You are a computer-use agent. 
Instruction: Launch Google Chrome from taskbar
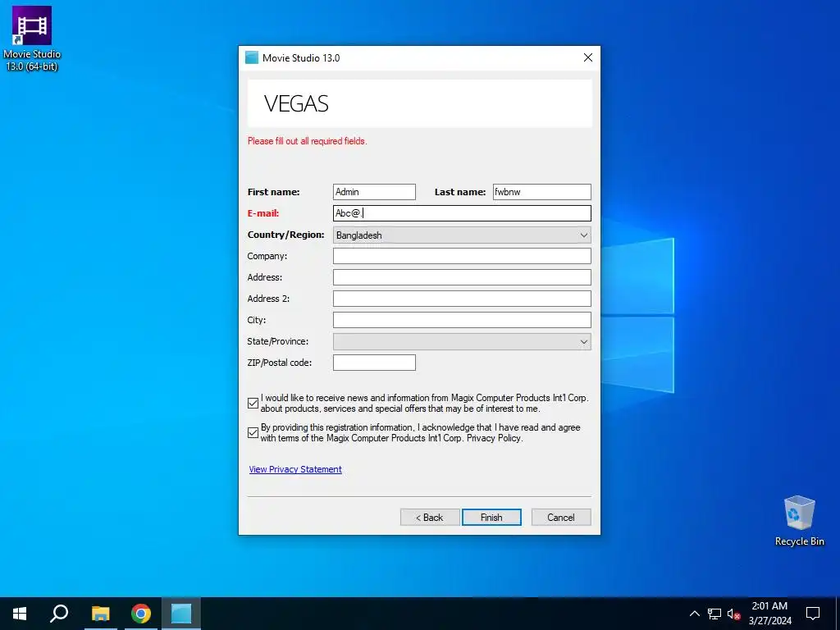pyautogui.click(x=141, y=614)
